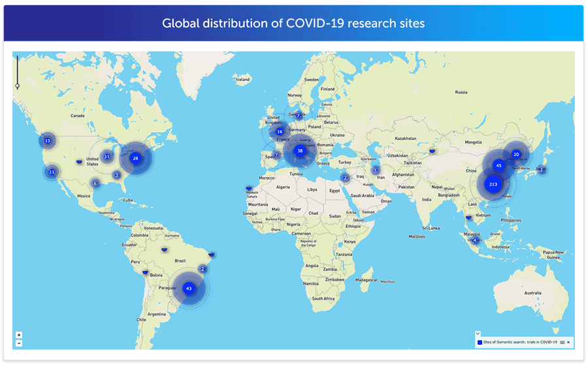Select the single site marker east of Uzbekistan
This screenshot has height=365, width=588.
[433, 151]
